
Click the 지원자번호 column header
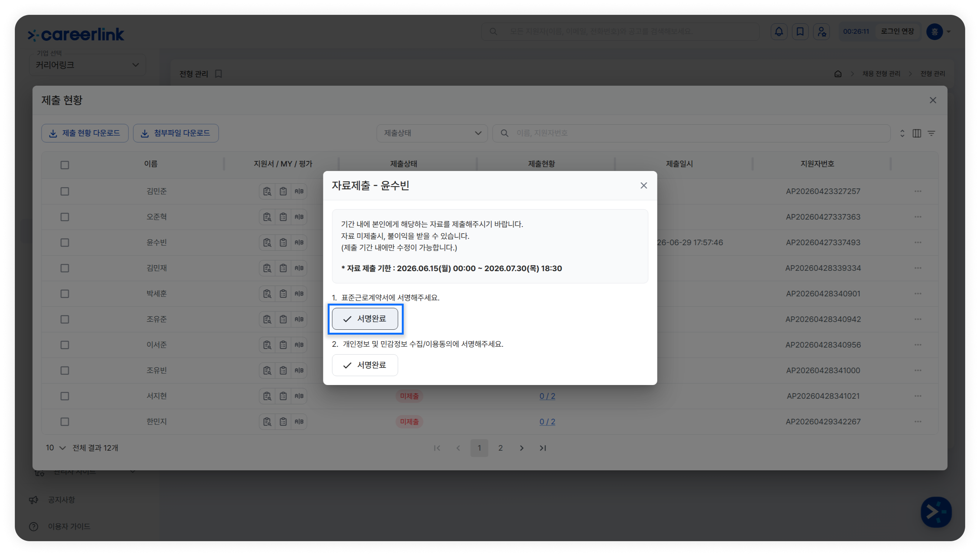(817, 164)
